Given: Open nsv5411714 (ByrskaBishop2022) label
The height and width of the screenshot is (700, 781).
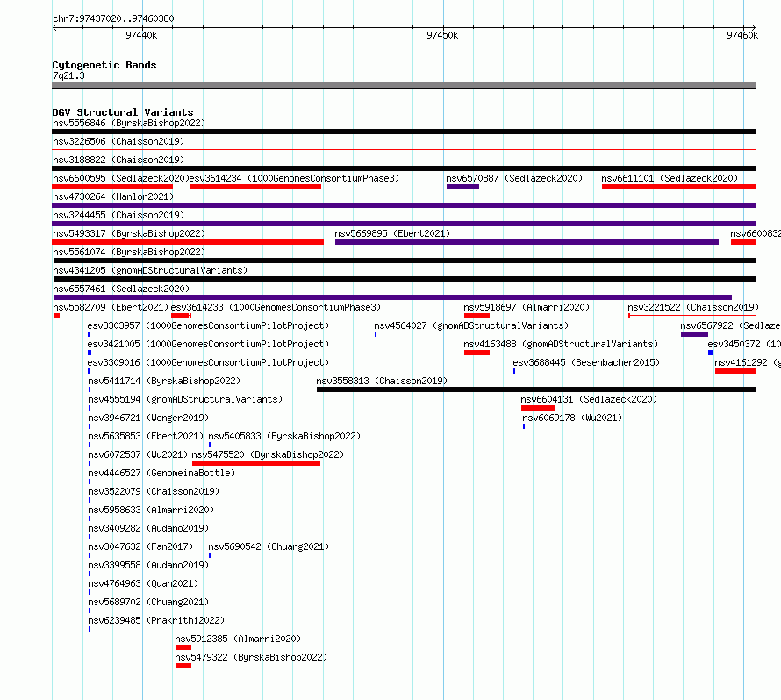Looking at the screenshot, I should [164, 381].
